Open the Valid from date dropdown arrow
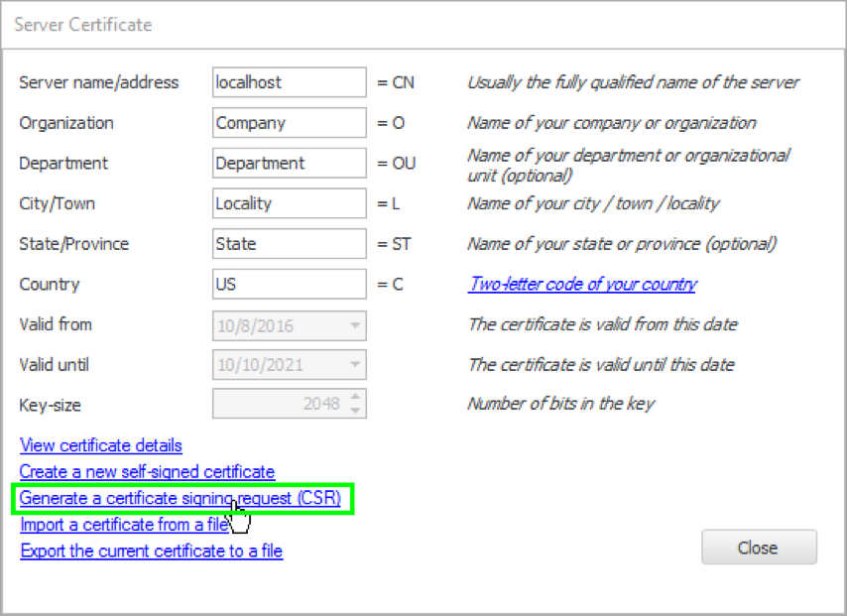Screen dimensions: 847x616 (x=354, y=325)
